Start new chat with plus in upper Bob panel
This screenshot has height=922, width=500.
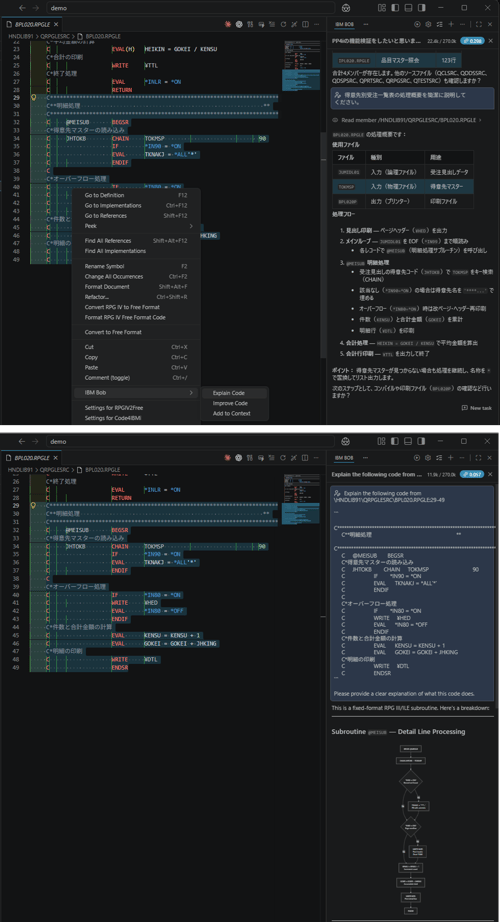click(x=451, y=24)
